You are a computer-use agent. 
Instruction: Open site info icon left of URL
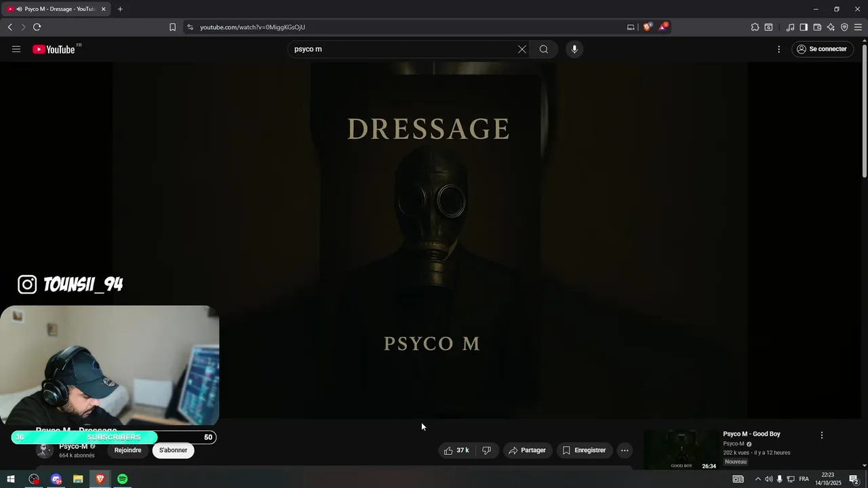tap(190, 27)
